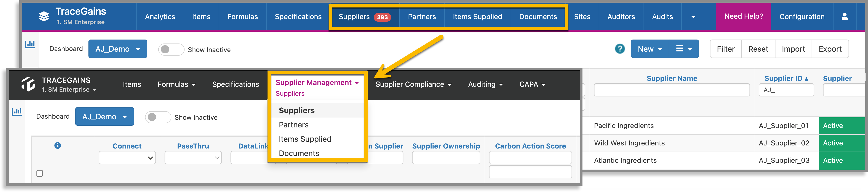
Task: Click the info icon beside the Connect column
Action: pyautogui.click(x=58, y=145)
